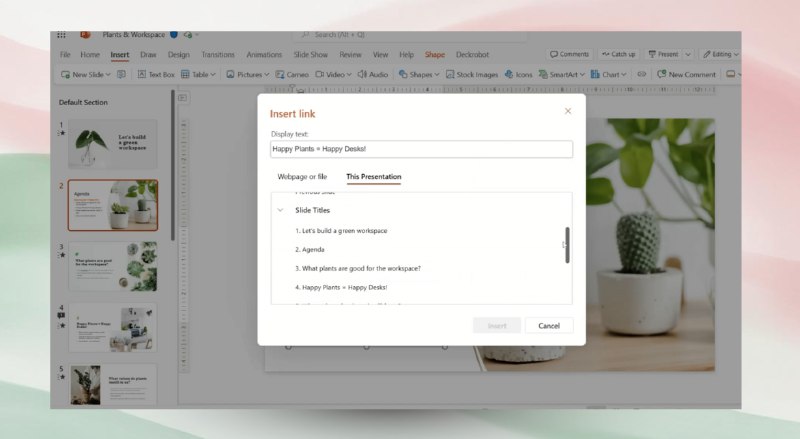Click the Search box in title bar
Viewport: 800px width, 439px height.
pyautogui.click(x=411, y=35)
